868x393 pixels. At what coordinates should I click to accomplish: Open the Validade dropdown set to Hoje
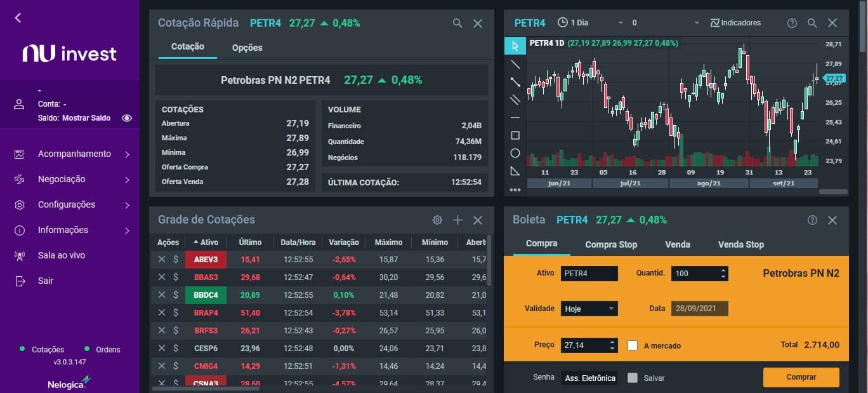coord(589,309)
